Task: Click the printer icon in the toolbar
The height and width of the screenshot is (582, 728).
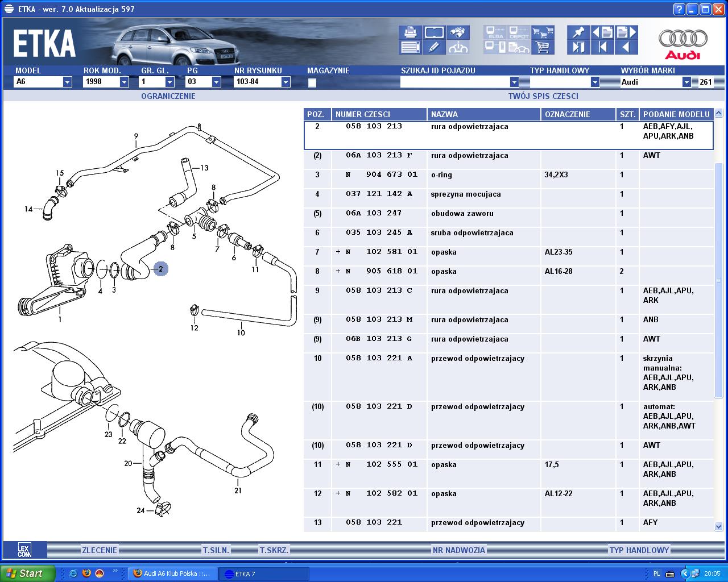Action: (410, 32)
